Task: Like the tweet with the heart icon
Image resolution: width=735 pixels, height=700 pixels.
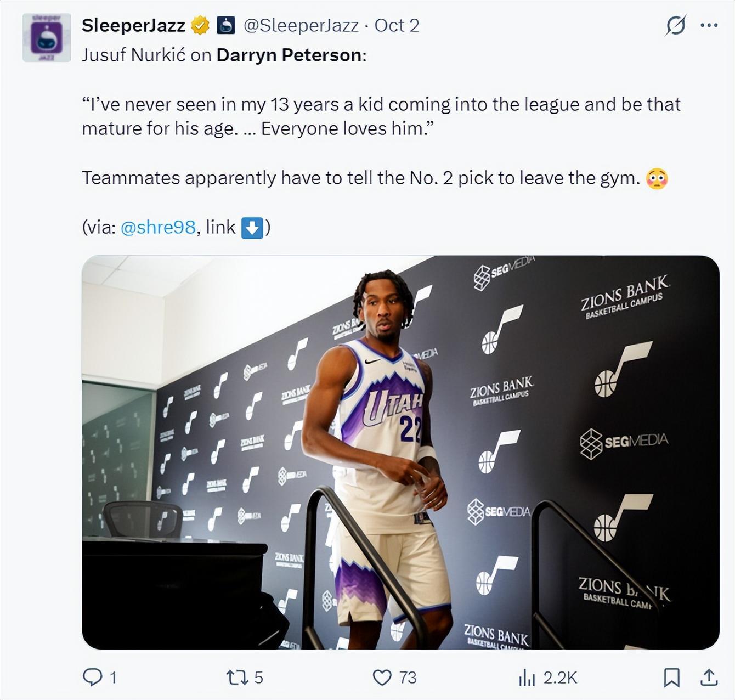Action: (x=382, y=678)
